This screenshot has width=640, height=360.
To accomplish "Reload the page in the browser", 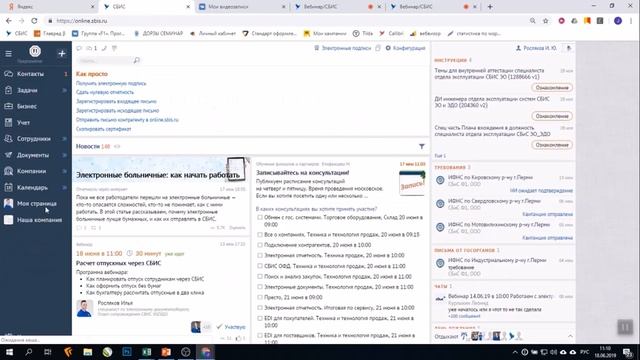I will (x=34, y=20).
